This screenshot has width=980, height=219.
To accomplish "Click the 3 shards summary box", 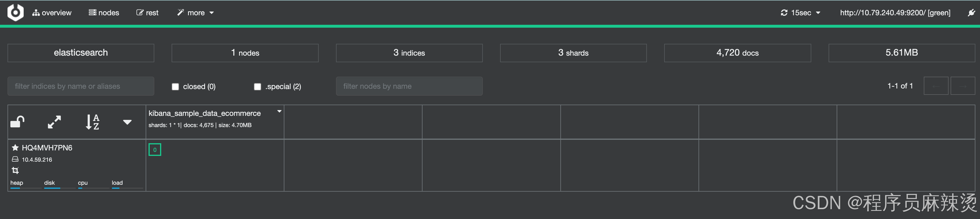I will [573, 53].
